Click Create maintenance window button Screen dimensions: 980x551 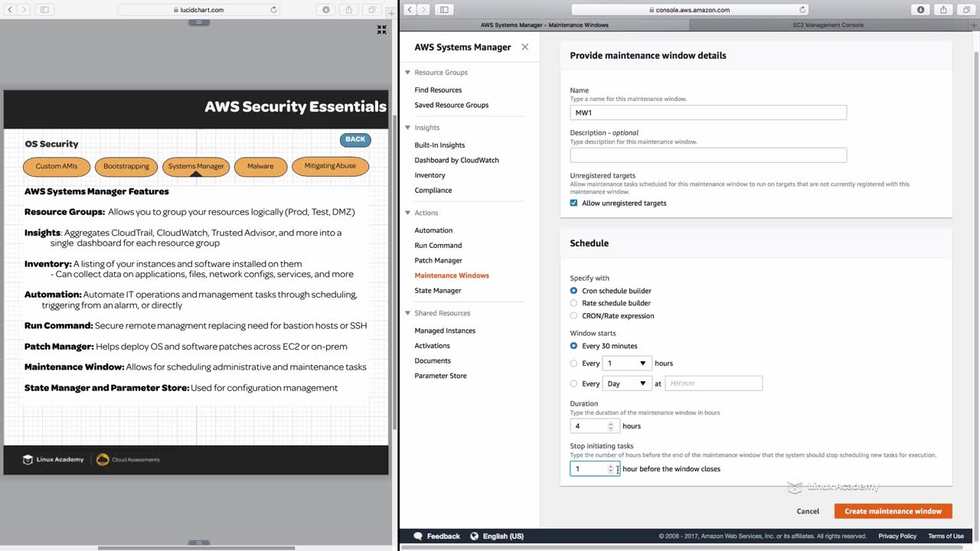pyautogui.click(x=893, y=511)
